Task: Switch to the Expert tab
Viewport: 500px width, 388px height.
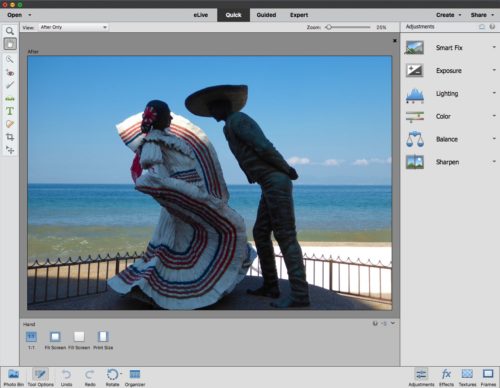Action: (299, 15)
